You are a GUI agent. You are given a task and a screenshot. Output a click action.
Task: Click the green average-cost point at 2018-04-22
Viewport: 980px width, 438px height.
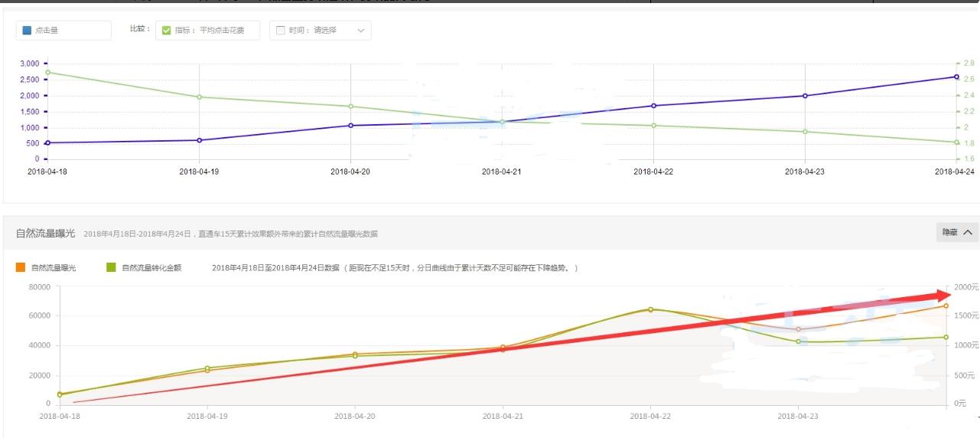653,126
